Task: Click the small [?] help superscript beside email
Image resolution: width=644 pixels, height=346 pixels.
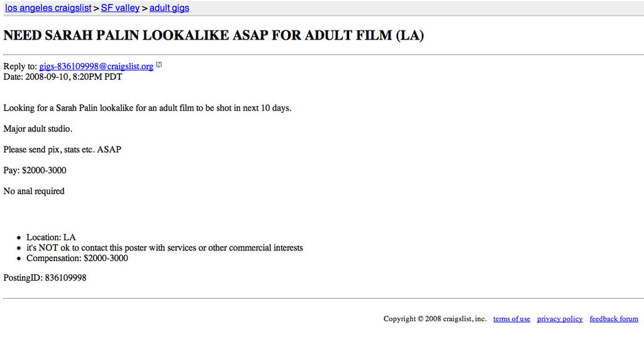Action: click(x=159, y=64)
